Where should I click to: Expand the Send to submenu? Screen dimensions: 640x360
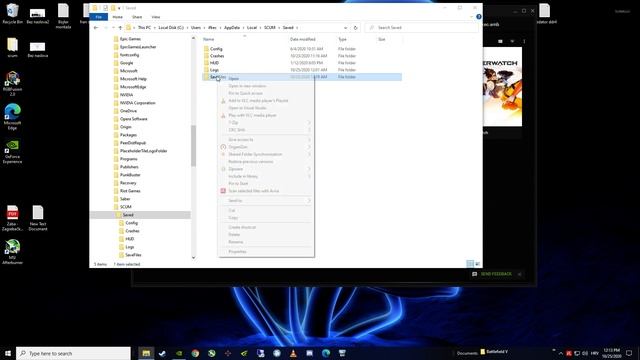tap(266, 200)
